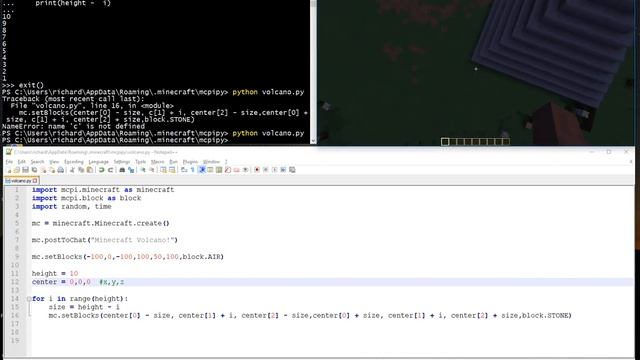Screen dimensions: 640x360
Task: Select first Minecraft hotbar slot
Action: tap(445, 142)
